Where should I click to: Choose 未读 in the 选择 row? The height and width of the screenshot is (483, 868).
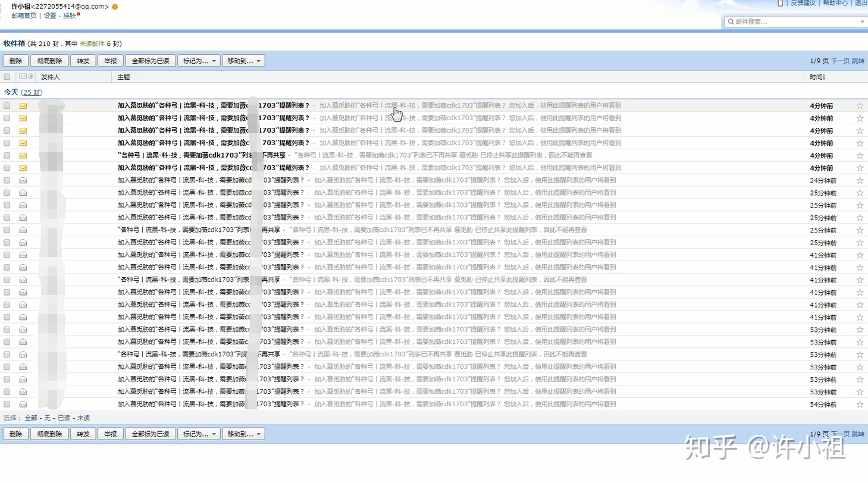click(84, 418)
